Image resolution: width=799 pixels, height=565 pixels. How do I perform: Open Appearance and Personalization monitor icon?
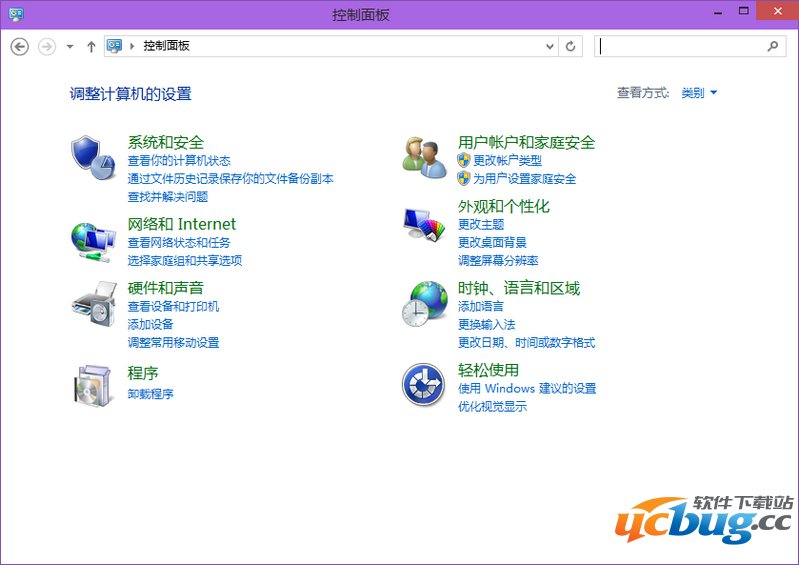point(424,223)
